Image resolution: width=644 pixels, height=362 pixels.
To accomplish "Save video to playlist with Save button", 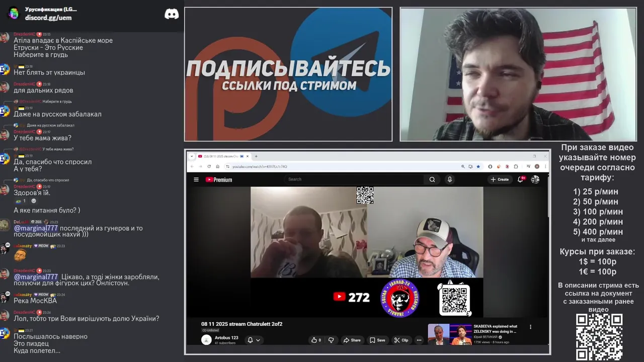I will 377,340.
